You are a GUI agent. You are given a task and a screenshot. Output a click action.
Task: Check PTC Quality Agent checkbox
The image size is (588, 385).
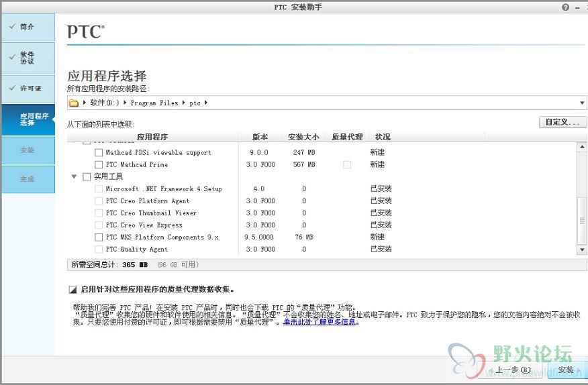(99, 249)
